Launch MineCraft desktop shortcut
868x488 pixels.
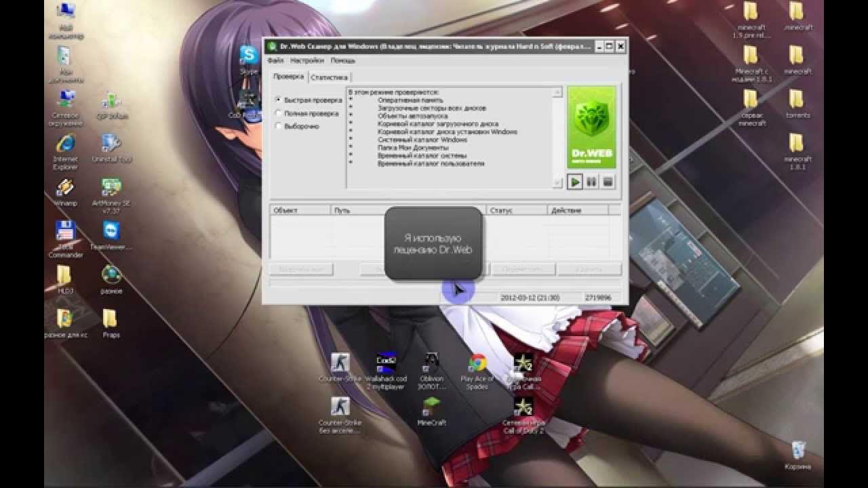[431, 411]
